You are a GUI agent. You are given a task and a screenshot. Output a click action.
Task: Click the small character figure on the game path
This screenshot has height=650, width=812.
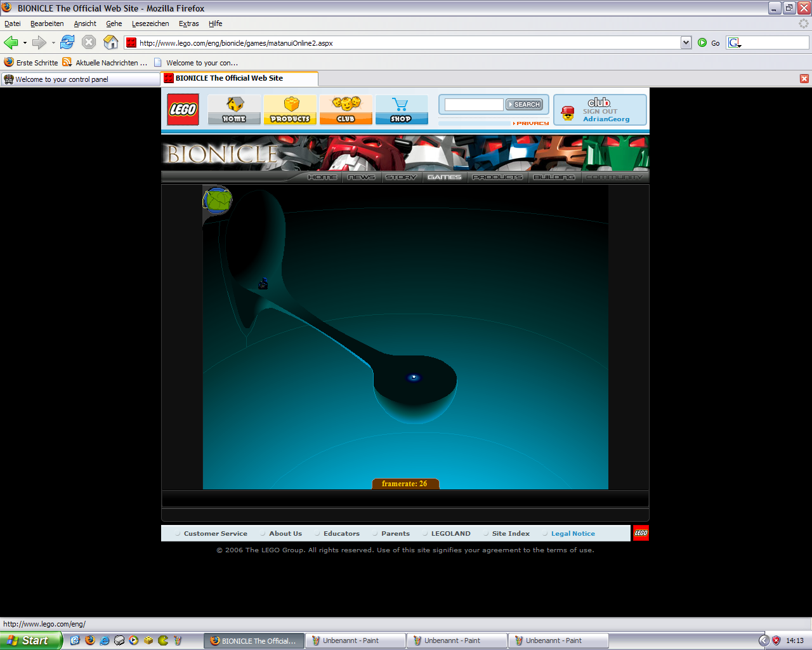pyautogui.click(x=263, y=284)
